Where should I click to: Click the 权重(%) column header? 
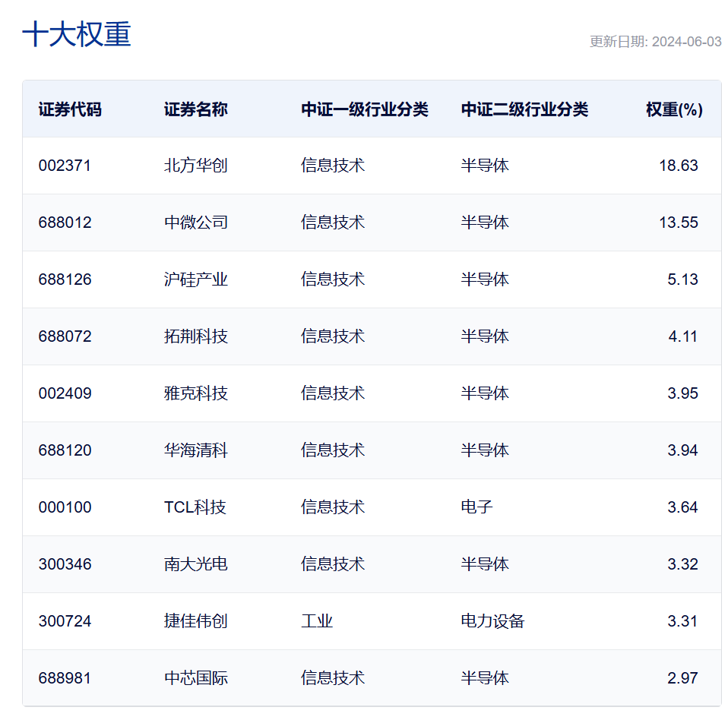click(674, 109)
